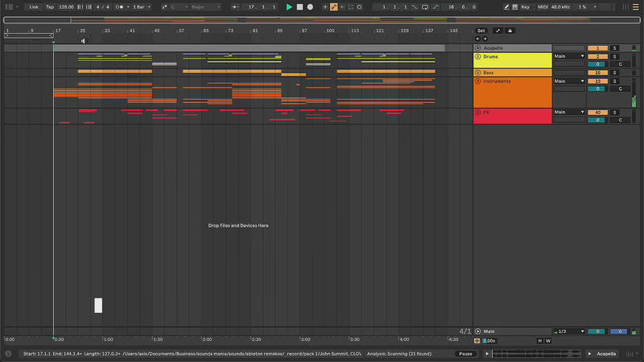Pause the analysis scanning
Viewport: 644px width, 362px height.
(x=465, y=354)
